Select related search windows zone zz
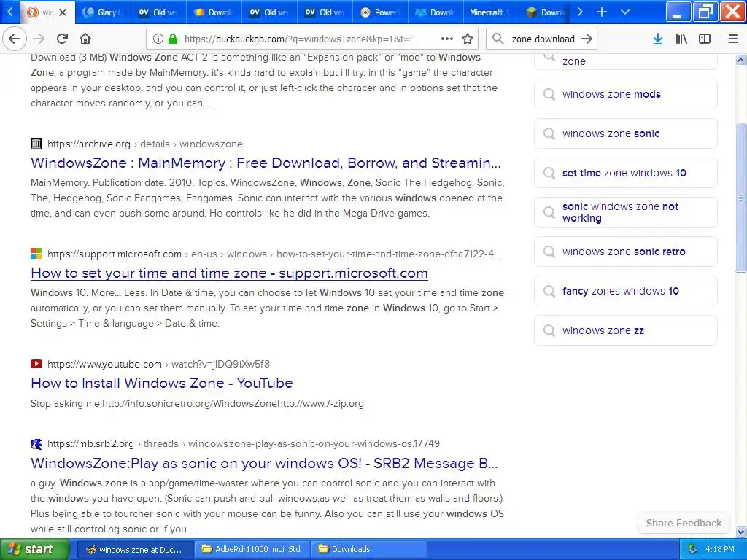 pyautogui.click(x=625, y=330)
